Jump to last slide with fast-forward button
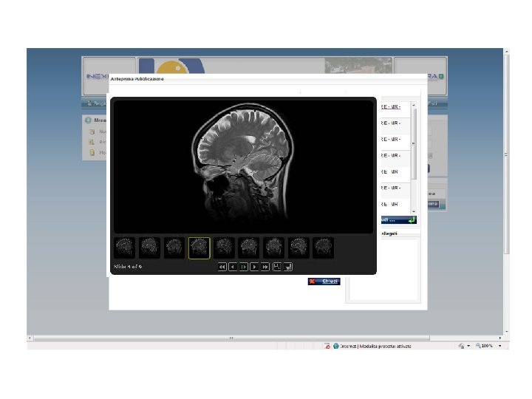This screenshot has width=532, height=399. point(265,267)
